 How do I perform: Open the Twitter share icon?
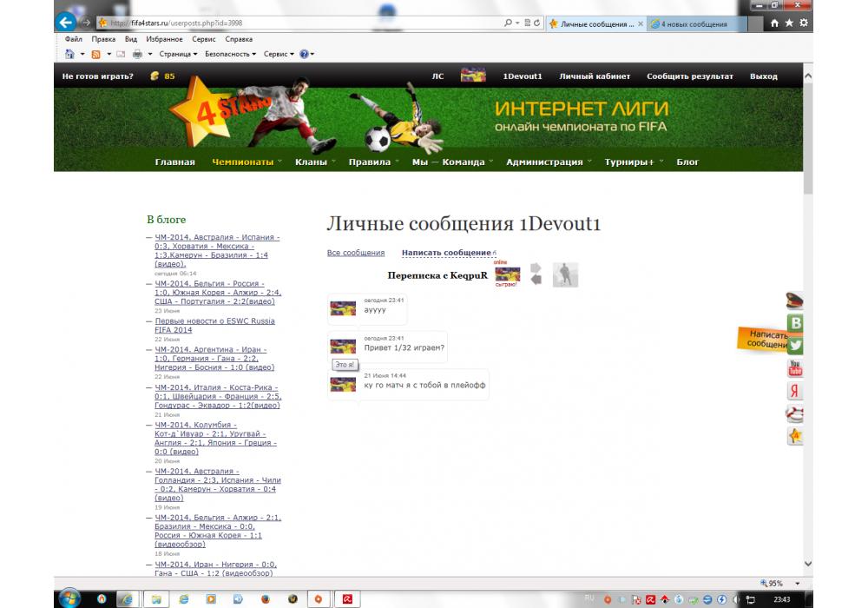(794, 345)
